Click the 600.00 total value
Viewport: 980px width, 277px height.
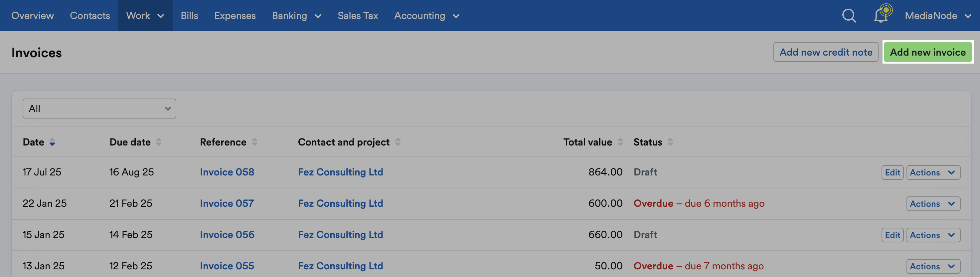click(605, 203)
